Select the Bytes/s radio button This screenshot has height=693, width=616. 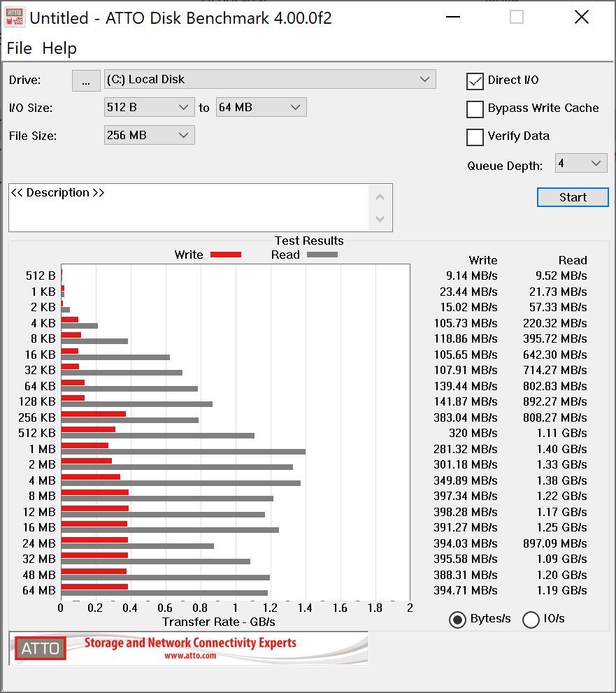point(458,620)
